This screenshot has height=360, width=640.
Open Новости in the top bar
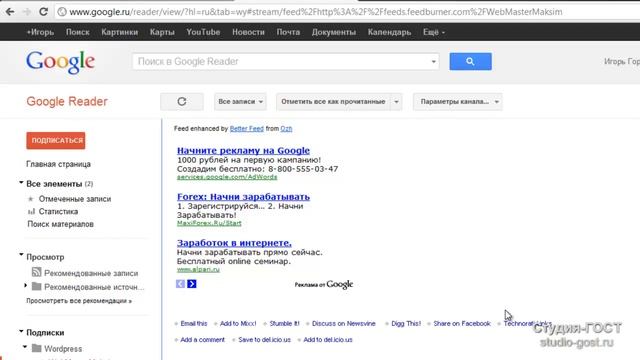[x=248, y=32]
